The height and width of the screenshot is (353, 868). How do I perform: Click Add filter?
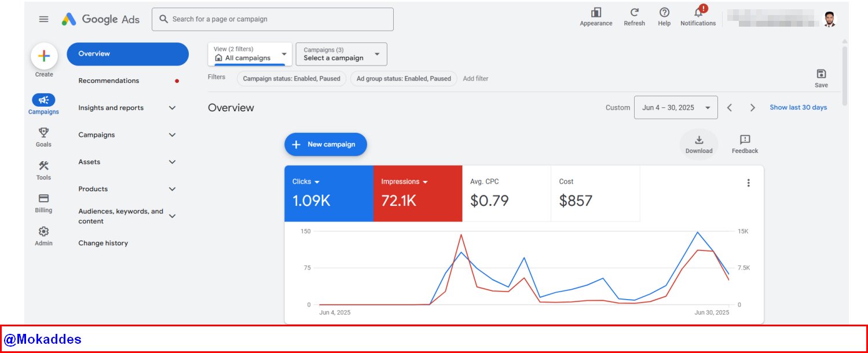(x=475, y=79)
